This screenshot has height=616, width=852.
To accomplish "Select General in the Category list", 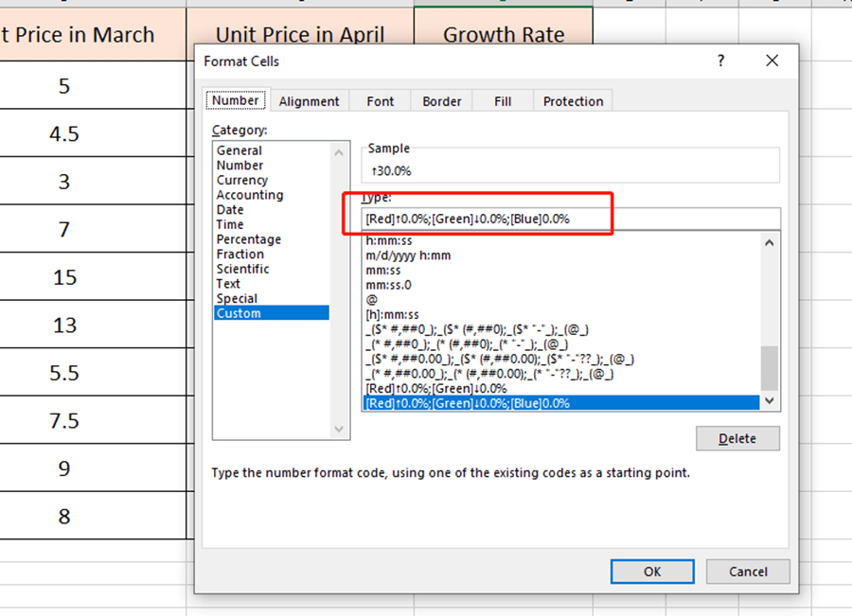I will point(271,150).
